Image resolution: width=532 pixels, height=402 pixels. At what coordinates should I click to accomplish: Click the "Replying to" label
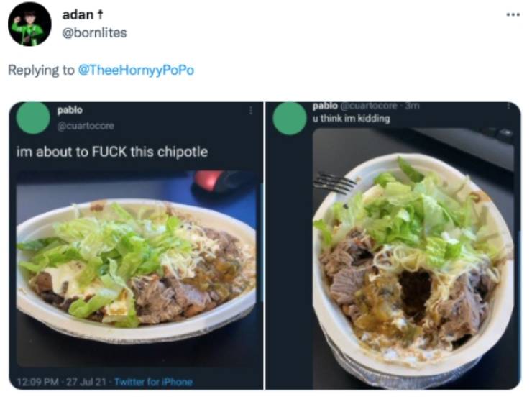pos(41,70)
